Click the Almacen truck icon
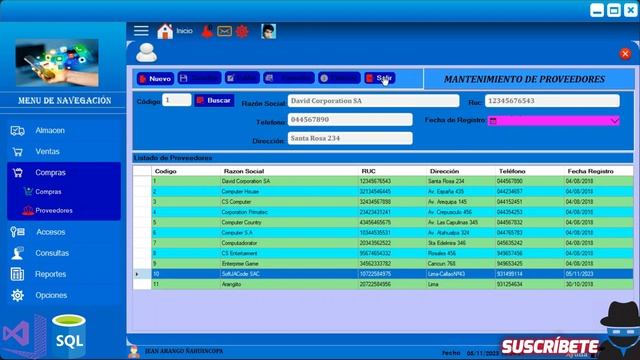The image size is (640, 360). (x=18, y=131)
